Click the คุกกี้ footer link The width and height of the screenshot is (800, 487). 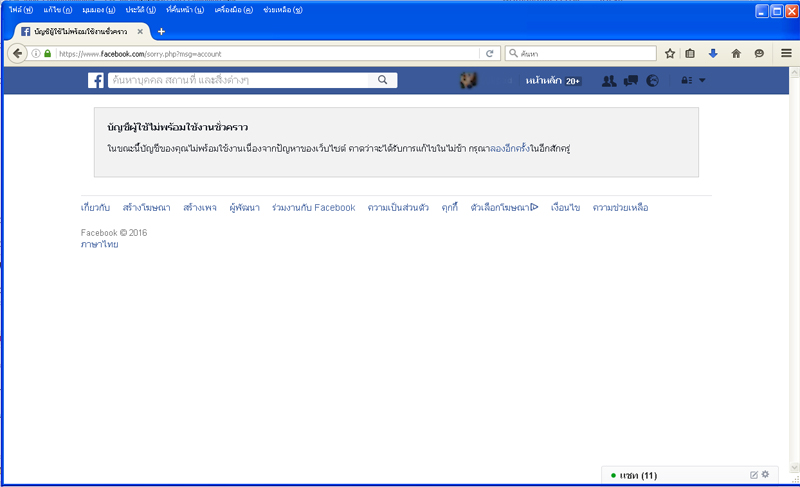[x=450, y=208]
